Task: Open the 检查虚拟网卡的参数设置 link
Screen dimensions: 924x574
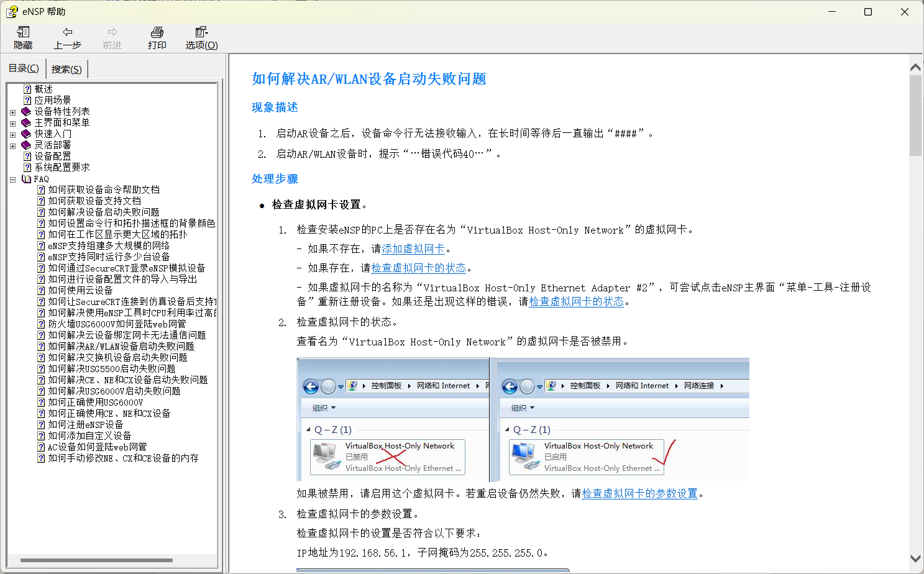Action: click(x=639, y=493)
